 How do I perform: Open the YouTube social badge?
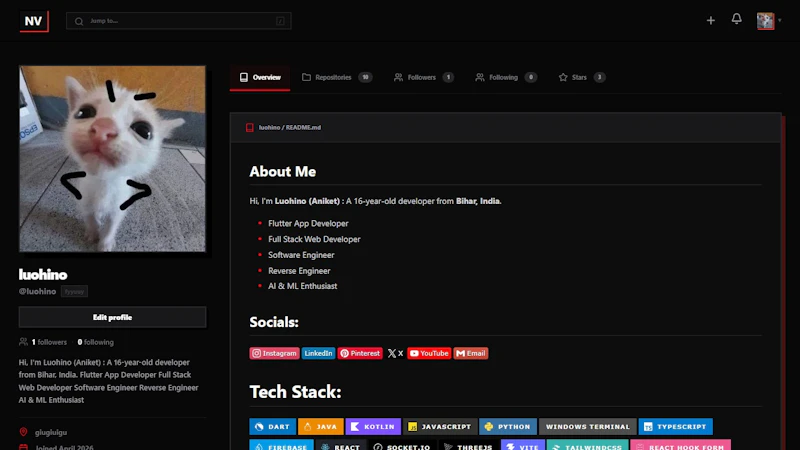click(429, 353)
